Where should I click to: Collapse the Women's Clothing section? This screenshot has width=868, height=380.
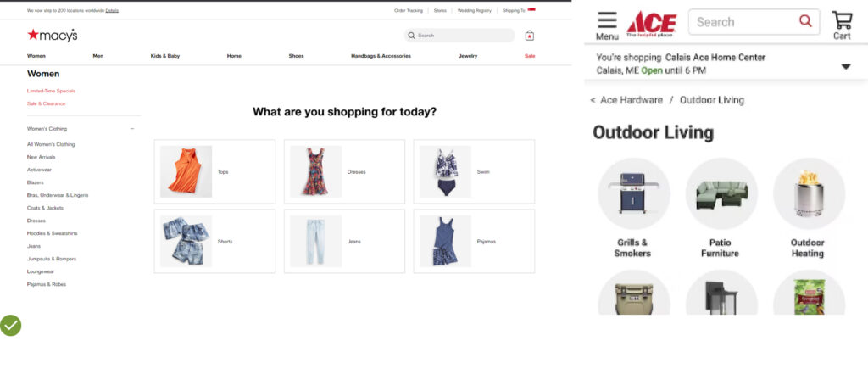point(132,129)
